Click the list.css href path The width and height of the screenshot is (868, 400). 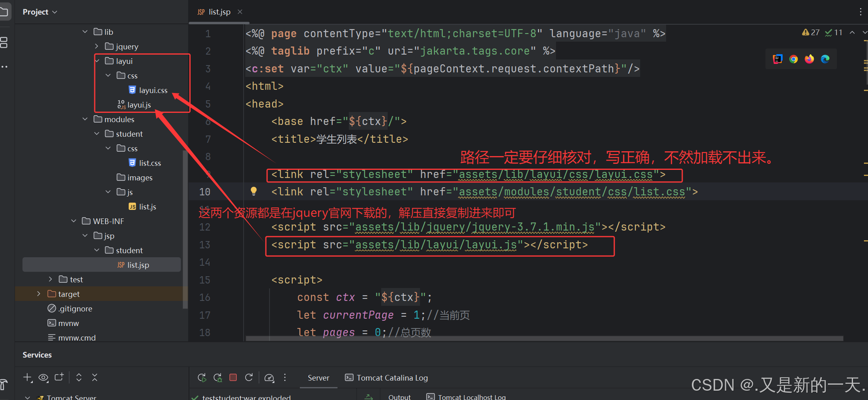coord(572,192)
